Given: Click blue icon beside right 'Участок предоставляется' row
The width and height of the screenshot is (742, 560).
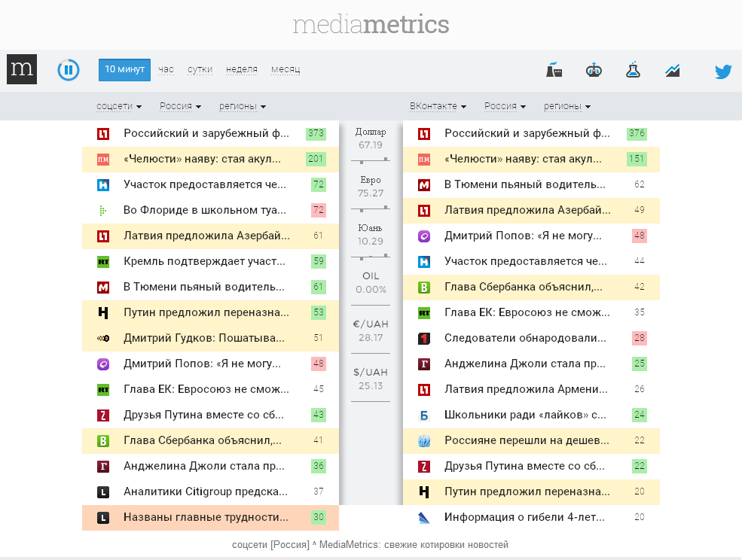Looking at the screenshot, I should click(x=424, y=261).
